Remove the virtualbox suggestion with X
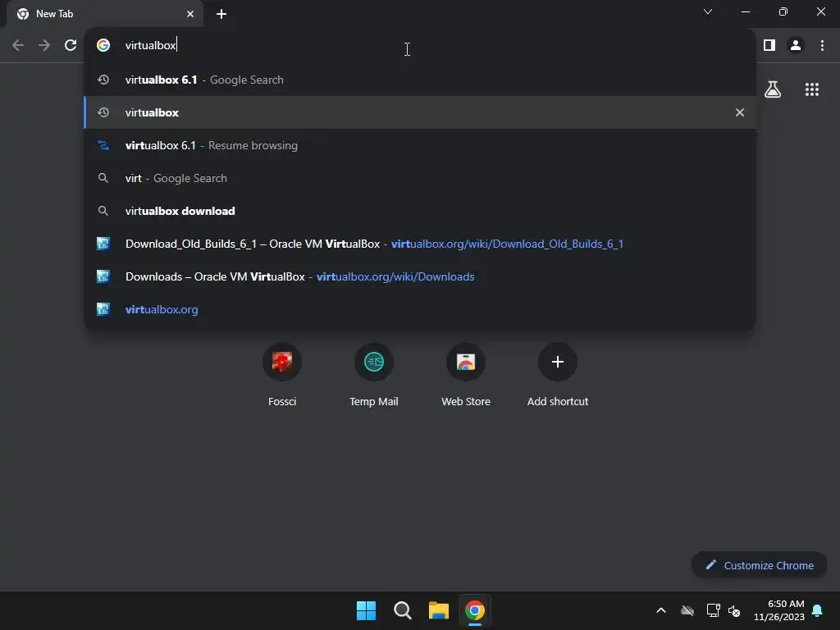 [740, 112]
